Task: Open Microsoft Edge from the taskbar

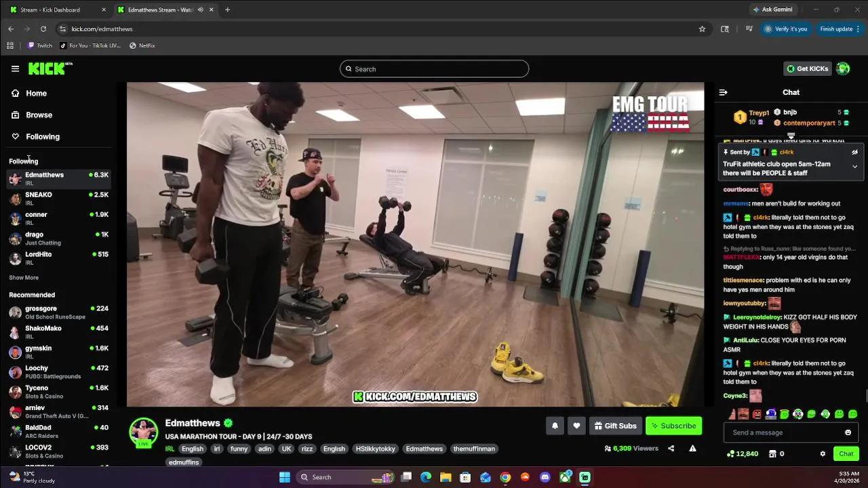Action: (426, 477)
